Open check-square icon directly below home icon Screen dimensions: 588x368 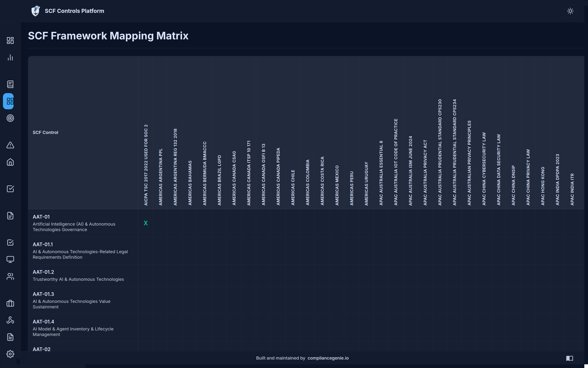point(10,189)
